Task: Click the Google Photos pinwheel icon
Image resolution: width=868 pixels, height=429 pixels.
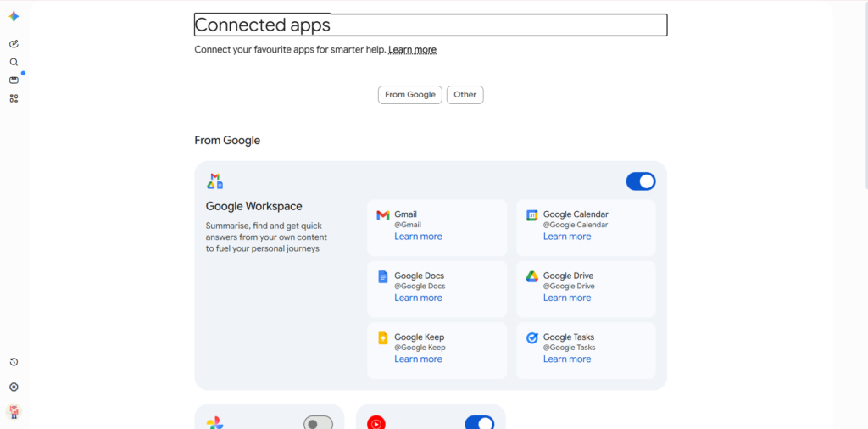Action: pyautogui.click(x=214, y=425)
